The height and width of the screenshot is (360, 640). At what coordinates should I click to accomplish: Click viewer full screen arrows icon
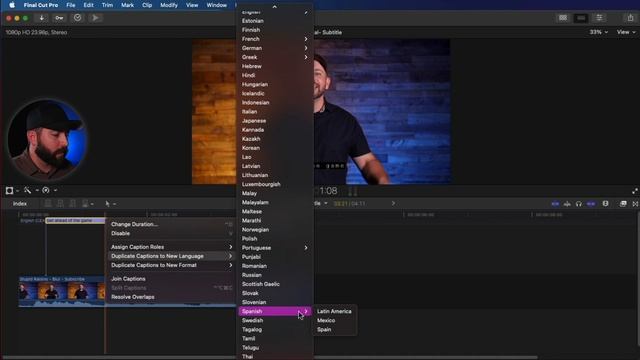[635, 191]
